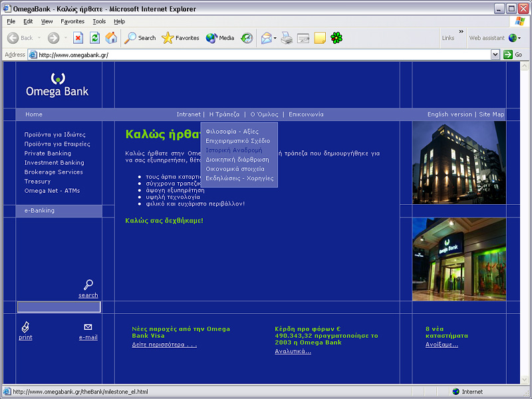Screen dimensions: 532x399
Task: Click the Mail envelope icon
Action: coord(267,38)
